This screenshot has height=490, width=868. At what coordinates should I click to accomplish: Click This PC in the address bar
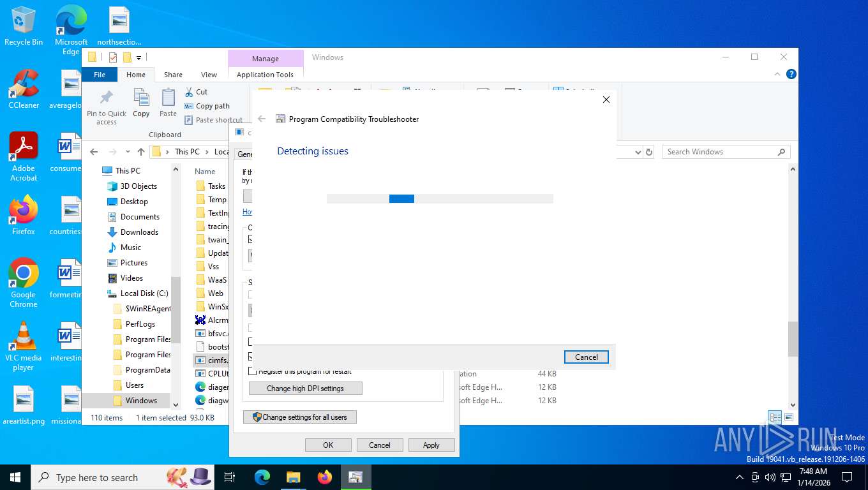coord(187,152)
